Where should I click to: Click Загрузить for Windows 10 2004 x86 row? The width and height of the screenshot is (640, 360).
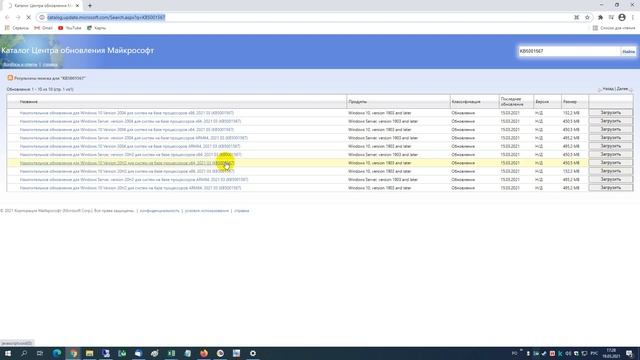(x=611, y=113)
